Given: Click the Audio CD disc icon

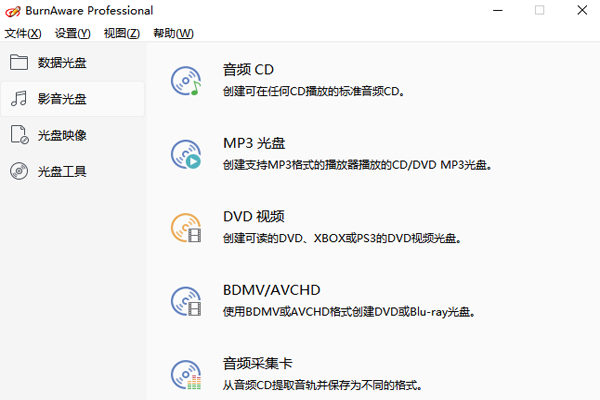Looking at the screenshot, I should (186, 81).
